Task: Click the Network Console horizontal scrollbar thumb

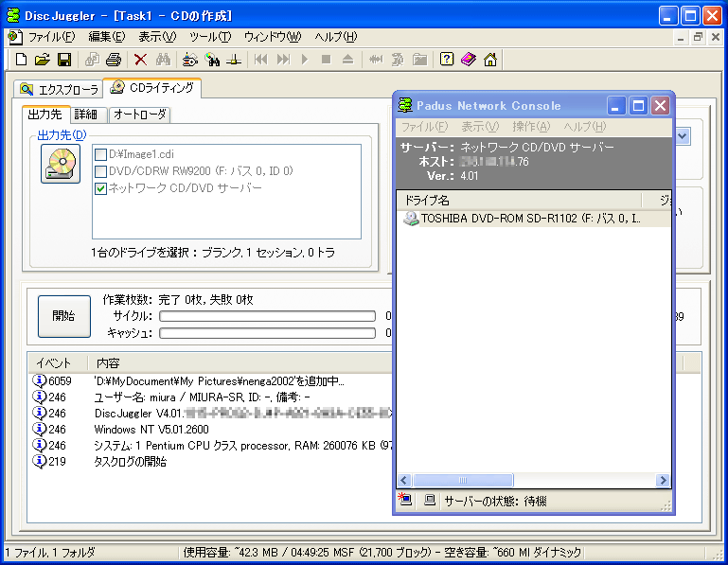Action: pos(462,481)
